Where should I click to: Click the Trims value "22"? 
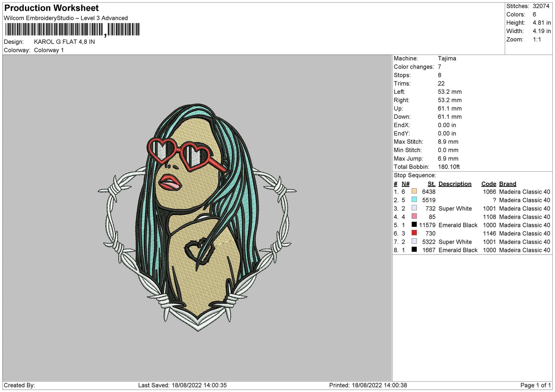[x=441, y=84]
